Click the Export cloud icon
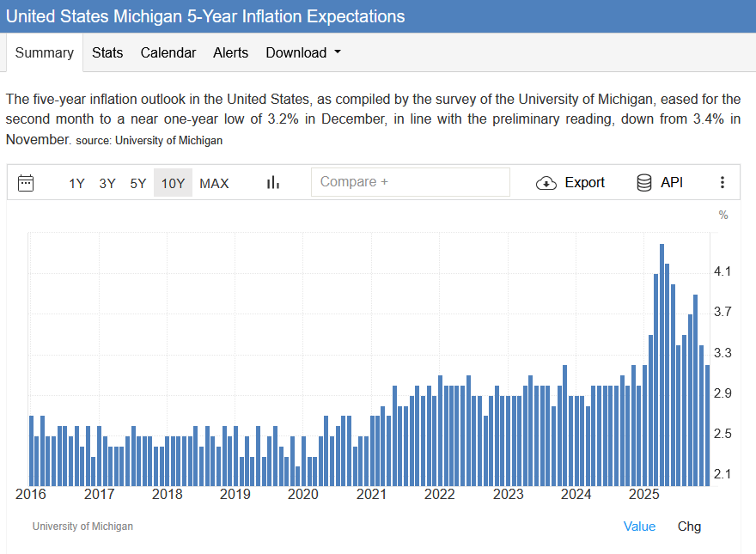This screenshot has width=756, height=554. (x=545, y=182)
